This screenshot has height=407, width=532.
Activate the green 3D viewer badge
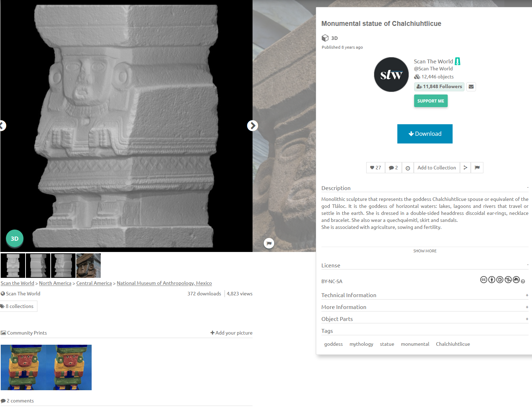pos(15,238)
